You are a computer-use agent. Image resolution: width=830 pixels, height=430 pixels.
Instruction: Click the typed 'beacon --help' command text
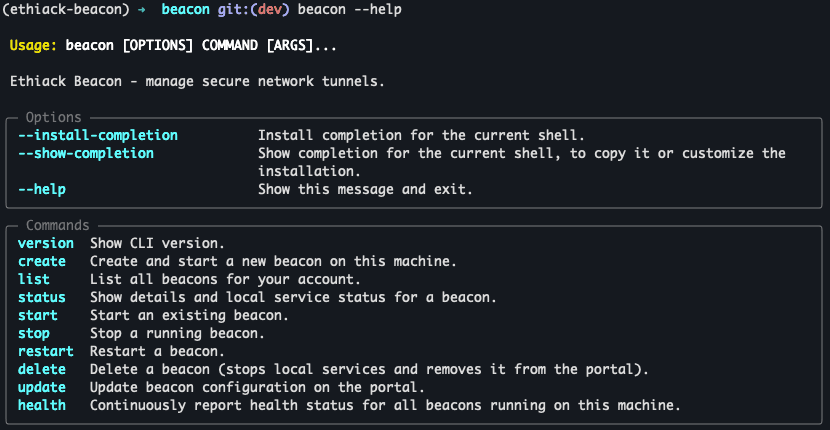pos(349,10)
